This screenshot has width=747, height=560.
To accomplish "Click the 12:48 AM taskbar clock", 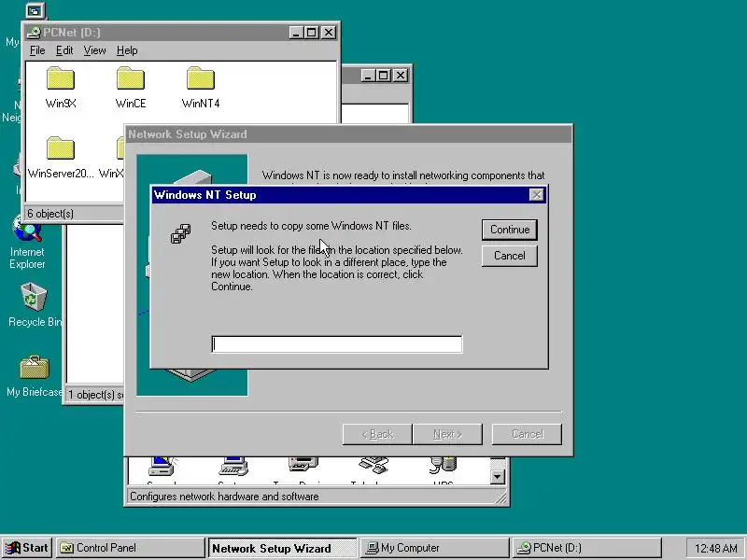I will click(715, 548).
